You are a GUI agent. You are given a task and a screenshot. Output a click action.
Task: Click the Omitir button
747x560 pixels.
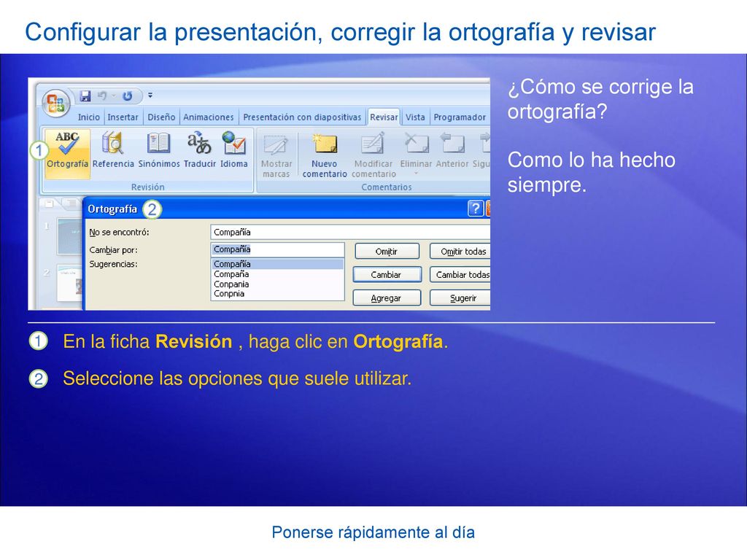coord(387,252)
